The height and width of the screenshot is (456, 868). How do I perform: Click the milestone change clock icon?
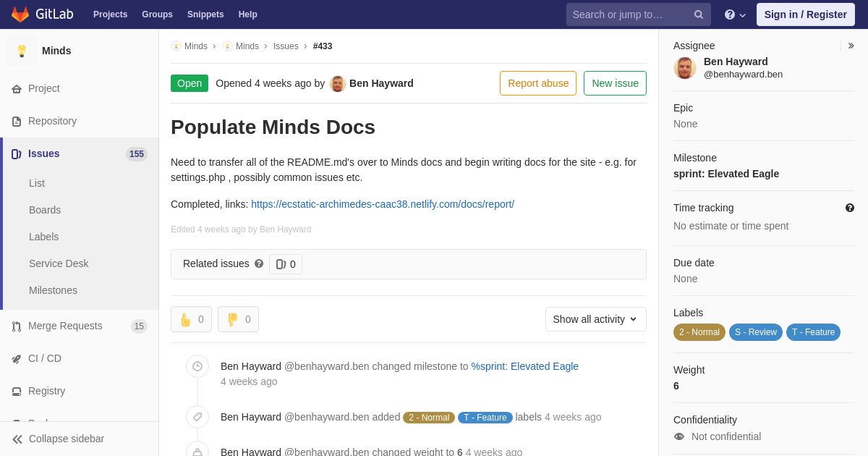(x=197, y=366)
